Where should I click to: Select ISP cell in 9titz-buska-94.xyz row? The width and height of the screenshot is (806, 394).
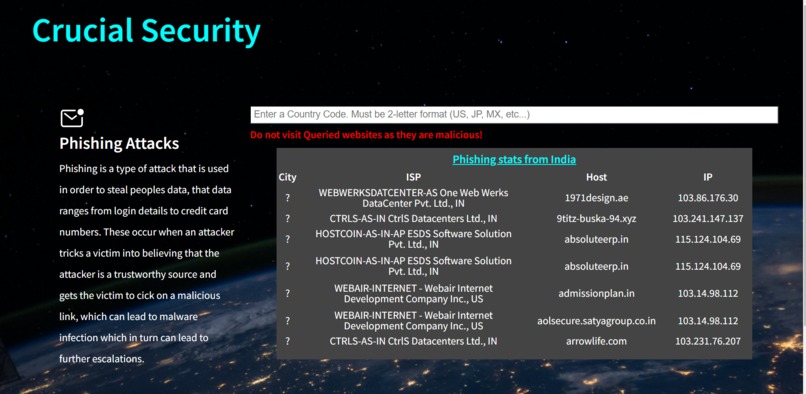(413, 219)
